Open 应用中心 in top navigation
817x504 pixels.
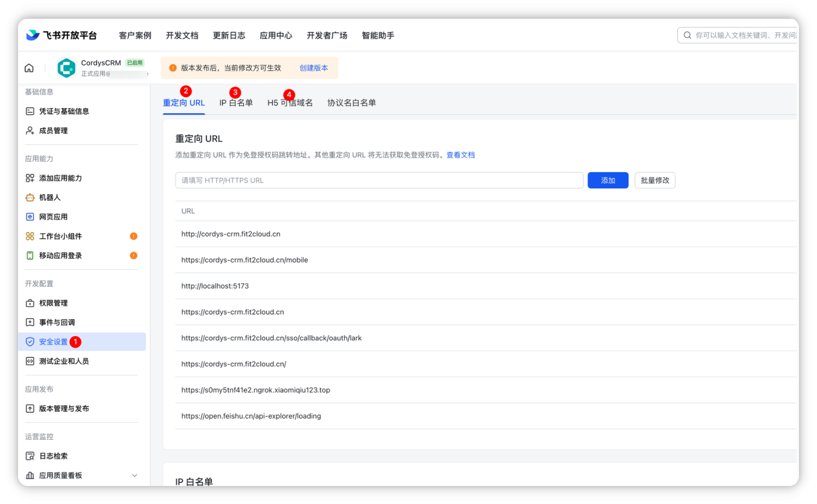[x=276, y=35]
